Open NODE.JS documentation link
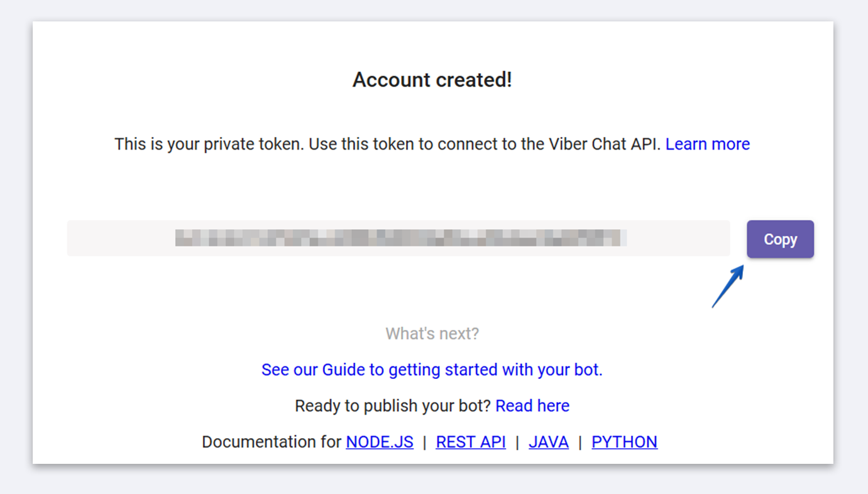Screen dimensions: 868x494 (x=380, y=442)
